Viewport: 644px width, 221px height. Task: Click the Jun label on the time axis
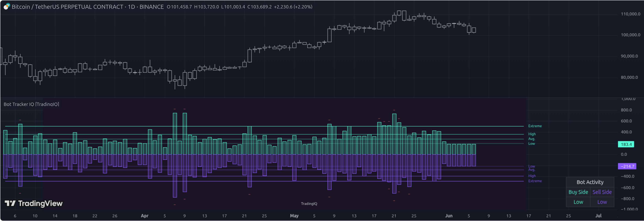pyautogui.click(x=449, y=216)
